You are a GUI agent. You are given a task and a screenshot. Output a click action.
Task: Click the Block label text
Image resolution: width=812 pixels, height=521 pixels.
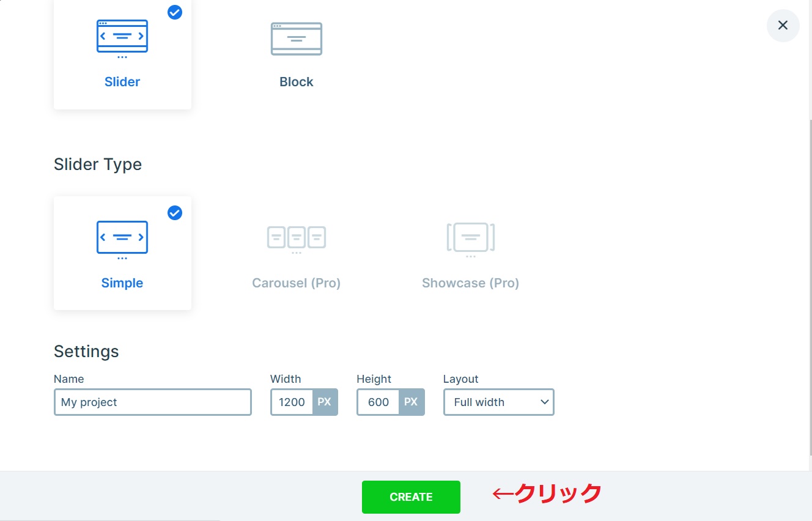tap(297, 82)
